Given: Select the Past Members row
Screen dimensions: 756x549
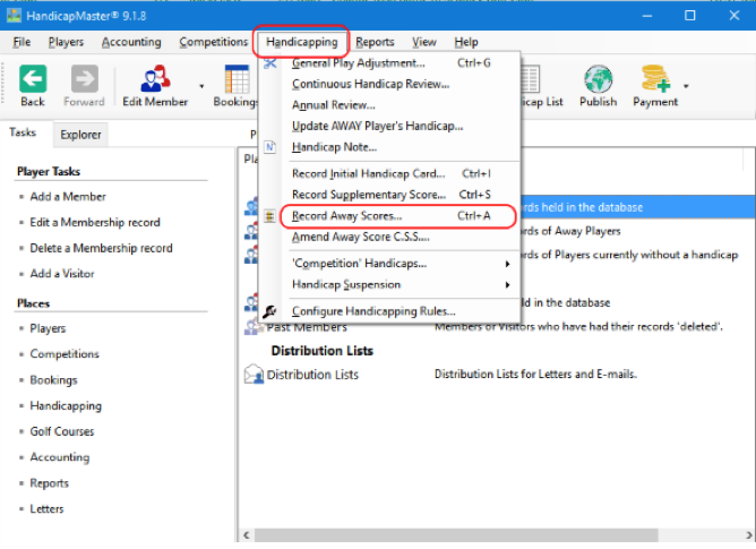Looking at the screenshot, I should [x=497, y=327].
